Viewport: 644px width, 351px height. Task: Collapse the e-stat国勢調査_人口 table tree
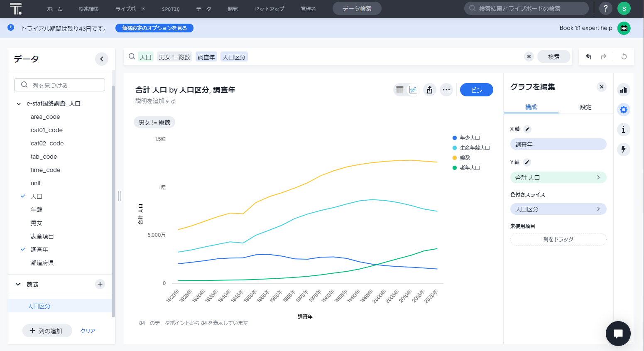click(x=18, y=103)
